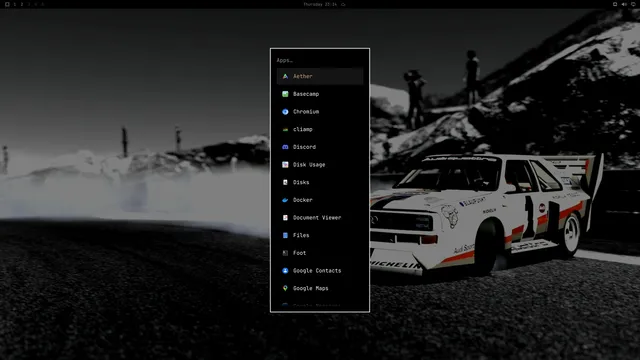
Task: Open the Files manager icon
Action: [285, 235]
